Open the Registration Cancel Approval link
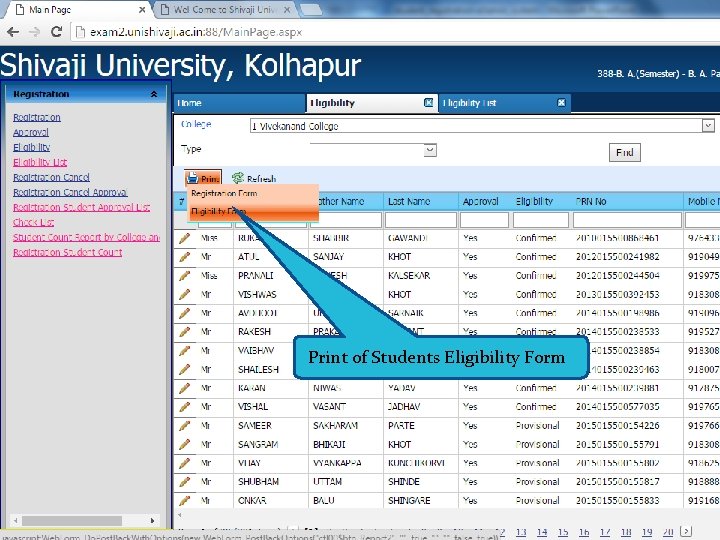 [70, 192]
